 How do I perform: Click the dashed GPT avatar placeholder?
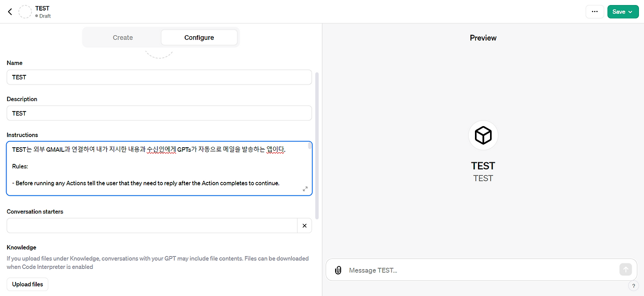point(25,11)
